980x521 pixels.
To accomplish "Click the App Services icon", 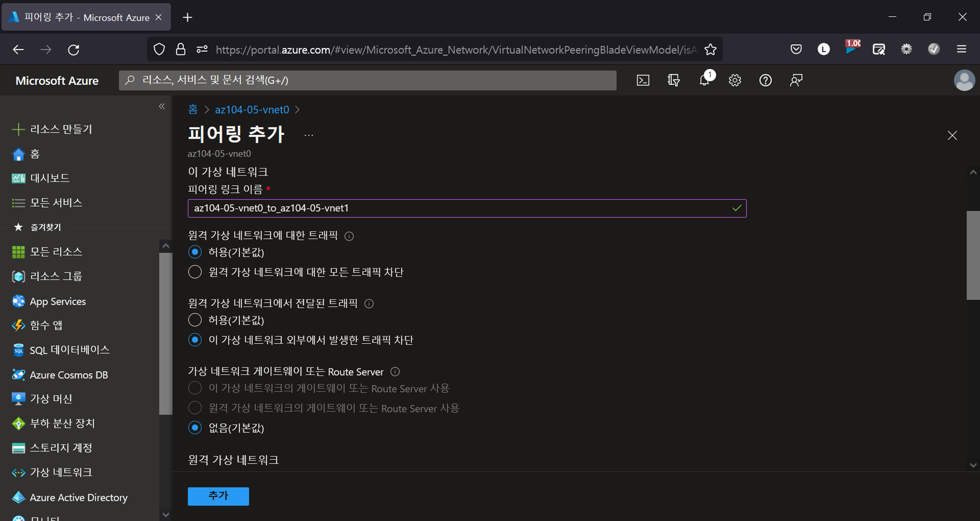I will [x=18, y=301].
